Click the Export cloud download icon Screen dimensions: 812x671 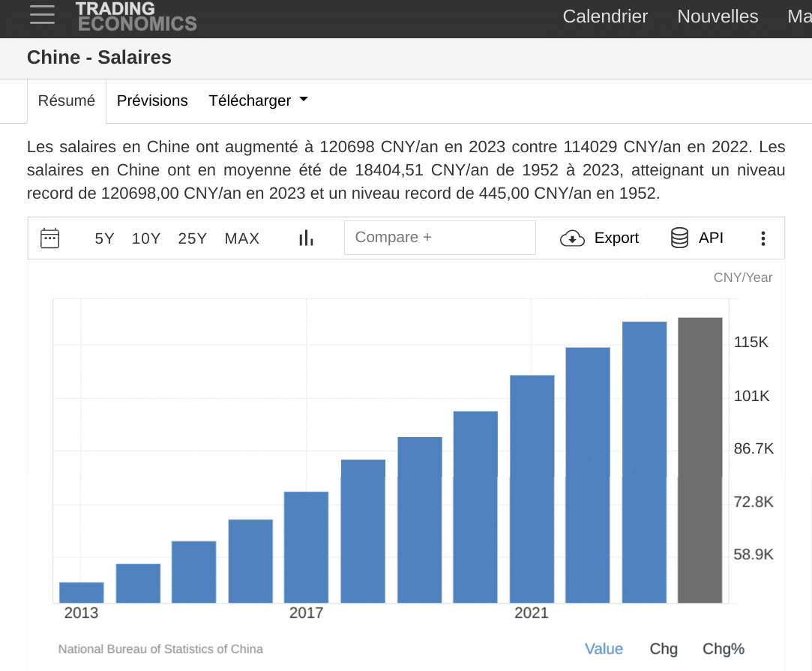coord(572,238)
